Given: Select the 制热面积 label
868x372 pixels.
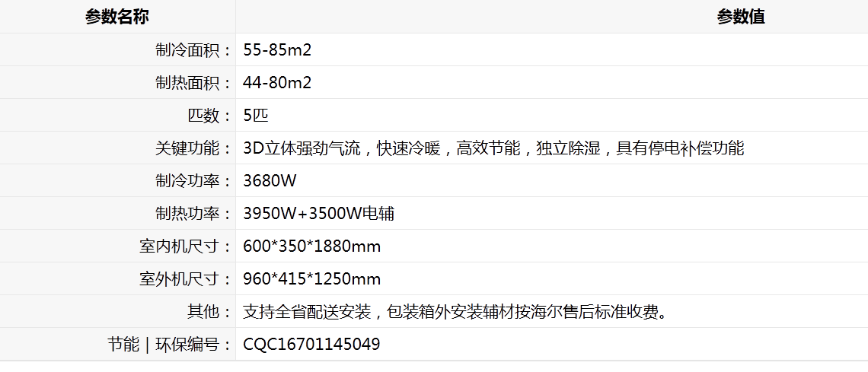Looking at the screenshot, I should coord(193,83).
